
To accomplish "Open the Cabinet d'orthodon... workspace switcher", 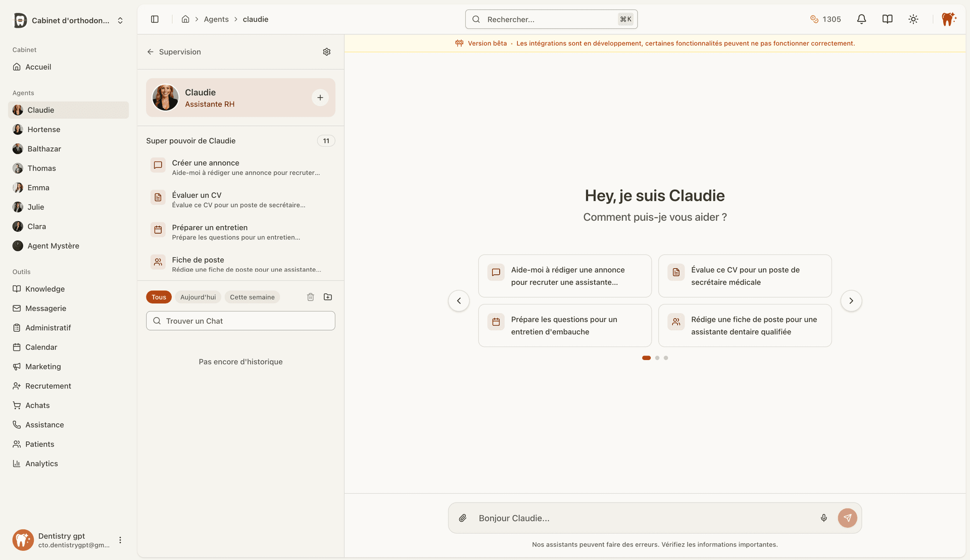I will click(69, 20).
